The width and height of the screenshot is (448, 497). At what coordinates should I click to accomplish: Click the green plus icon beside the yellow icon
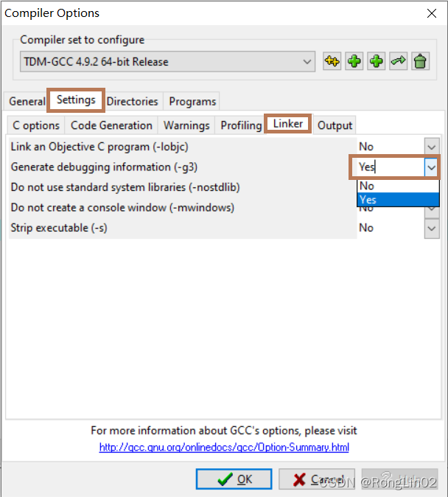tap(354, 61)
